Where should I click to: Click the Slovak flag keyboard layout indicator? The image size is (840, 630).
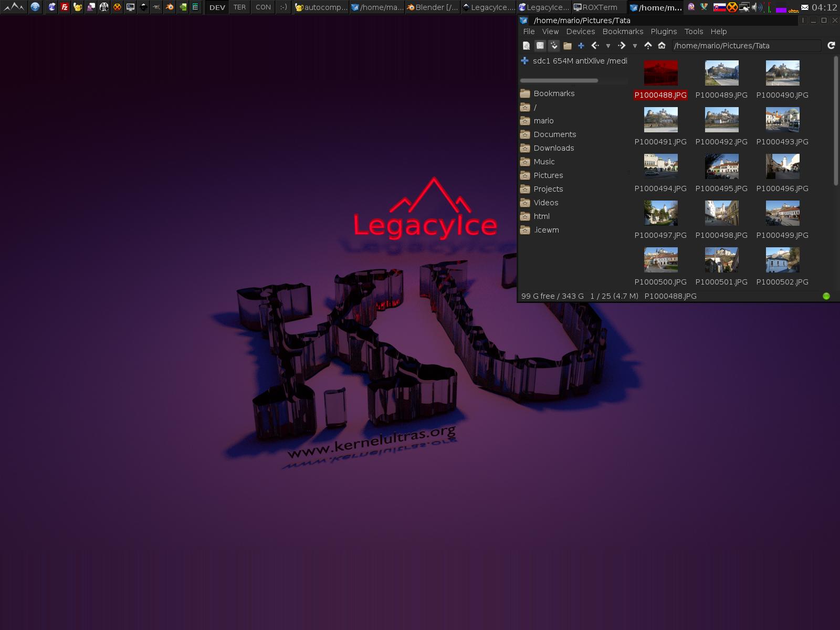[x=719, y=7]
